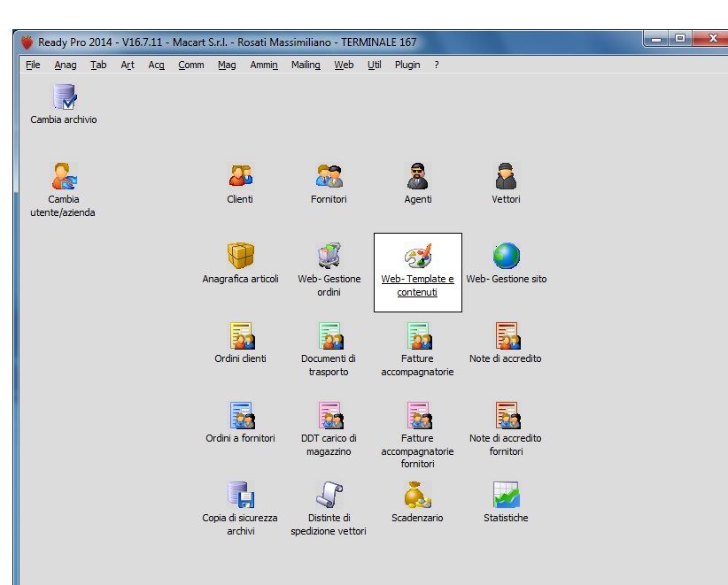This screenshot has width=728, height=585.
Task: Open the Comm menu
Action: coord(191,65)
